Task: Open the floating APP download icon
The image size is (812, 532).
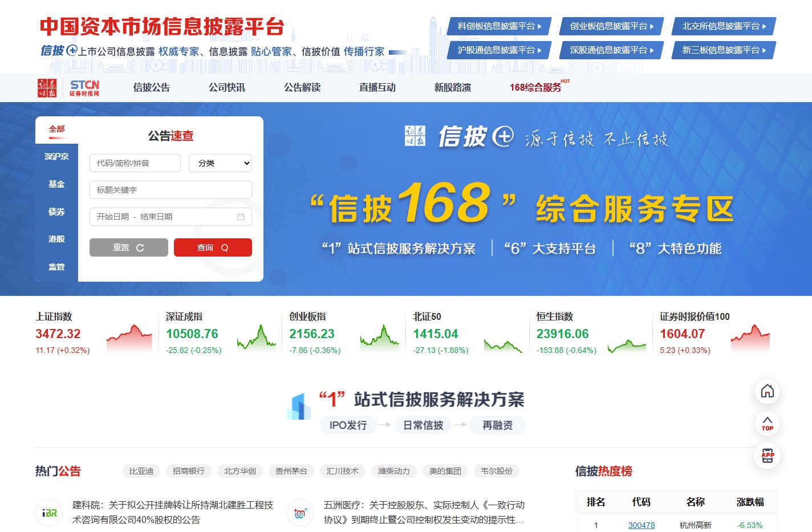Action: coord(768,456)
